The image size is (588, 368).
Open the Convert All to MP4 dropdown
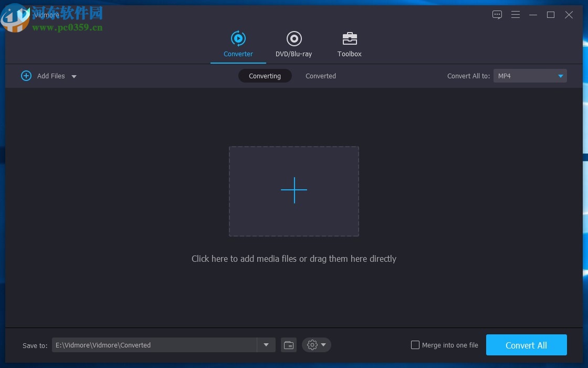click(x=530, y=76)
